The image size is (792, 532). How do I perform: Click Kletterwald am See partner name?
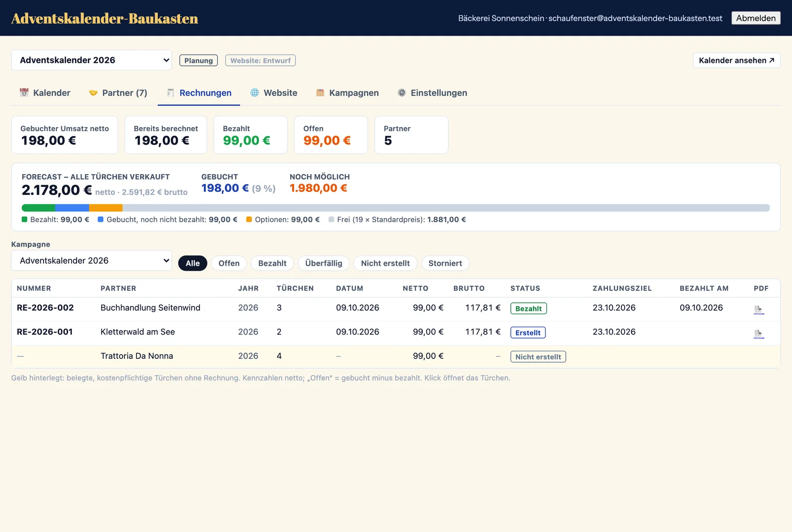click(x=138, y=332)
